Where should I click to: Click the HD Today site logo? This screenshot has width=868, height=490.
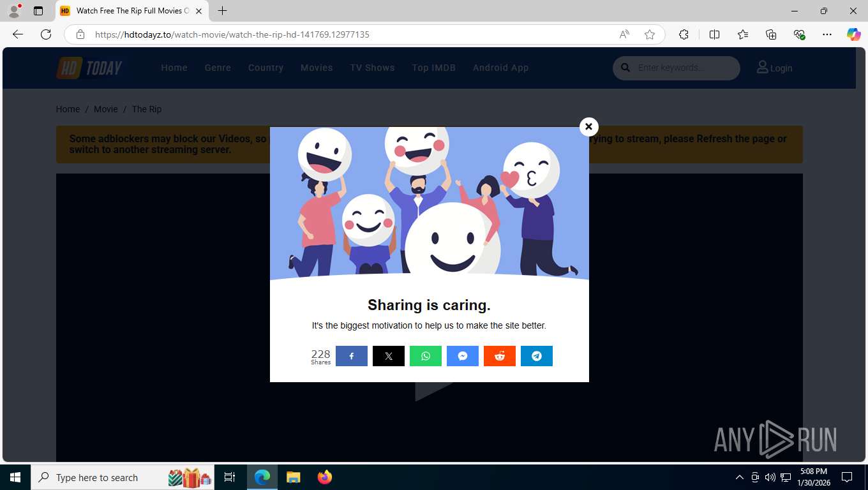pyautogui.click(x=89, y=68)
